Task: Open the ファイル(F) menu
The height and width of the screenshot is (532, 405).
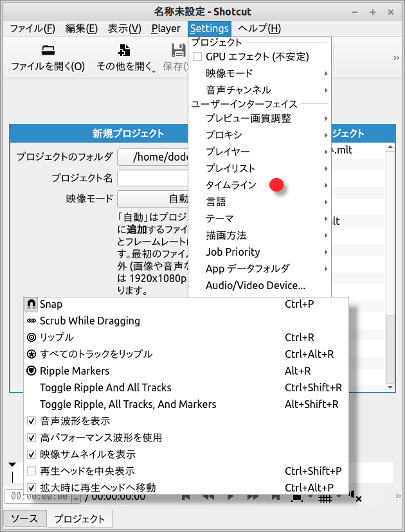Action: point(32,28)
